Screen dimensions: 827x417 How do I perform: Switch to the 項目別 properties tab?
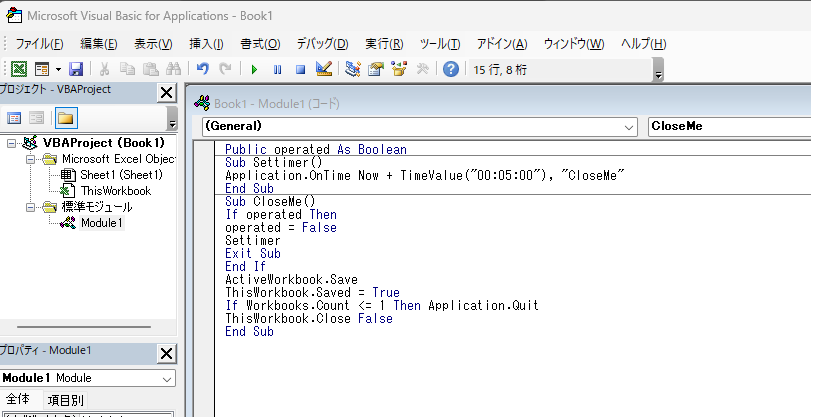(x=67, y=400)
